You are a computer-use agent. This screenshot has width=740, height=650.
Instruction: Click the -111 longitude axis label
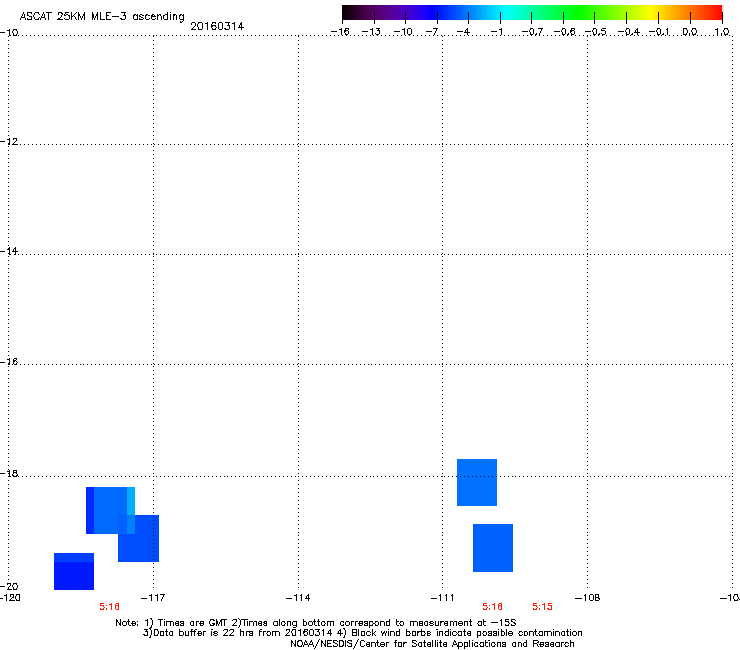442,598
